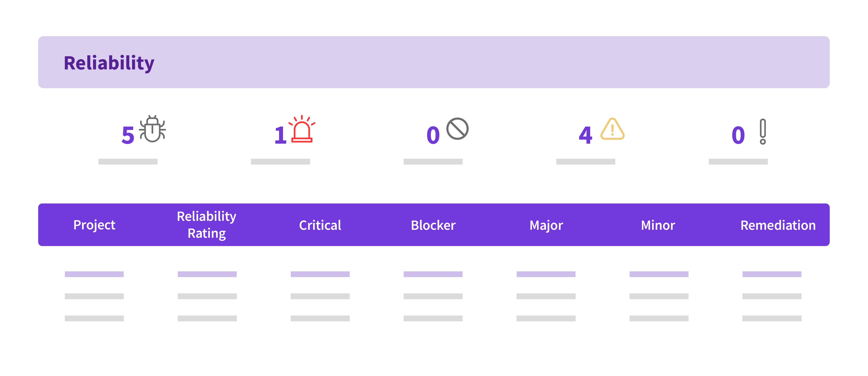Screen dimensions: 868x376
Task: Click the Major column header
Action: click(546, 225)
